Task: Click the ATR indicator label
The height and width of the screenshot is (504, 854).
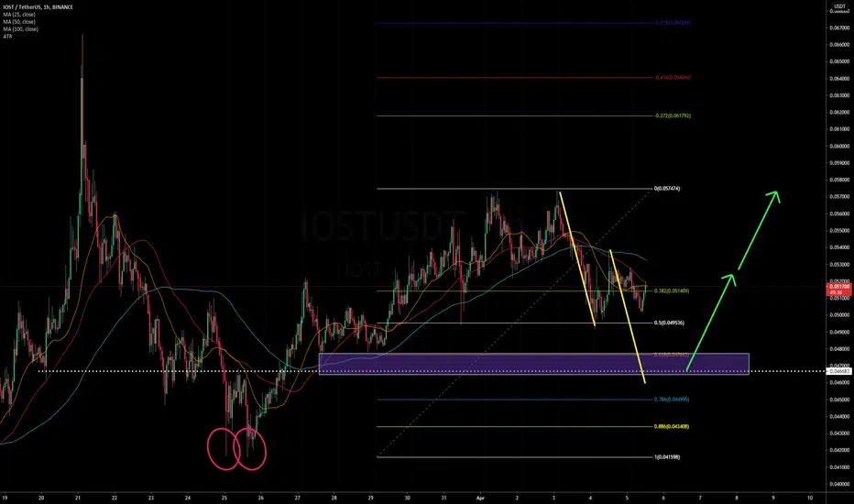Action: coord(7,37)
